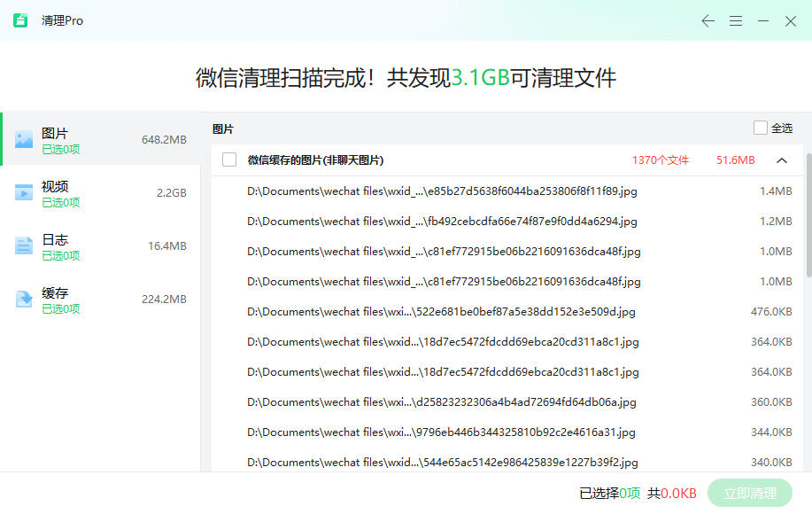
Task: Select file d25823232306a4b4ad72694fd64db06a.jpg row
Action: (509, 402)
